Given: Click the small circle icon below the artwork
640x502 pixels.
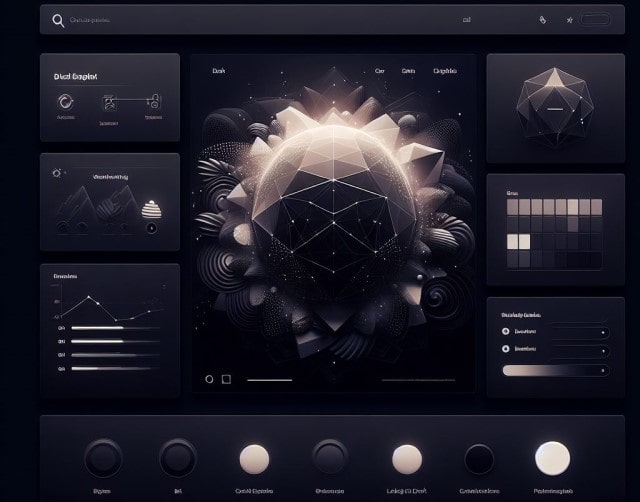Looking at the screenshot, I should pos(209,379).
